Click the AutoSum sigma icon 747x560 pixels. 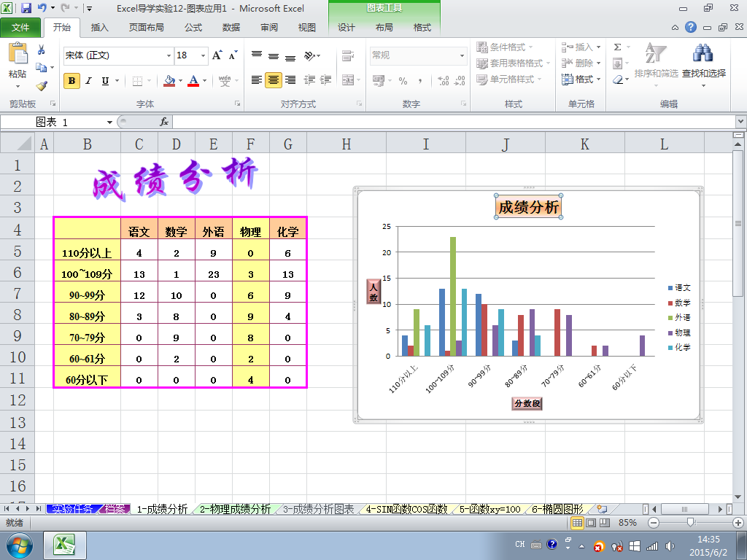pos(617,47)
